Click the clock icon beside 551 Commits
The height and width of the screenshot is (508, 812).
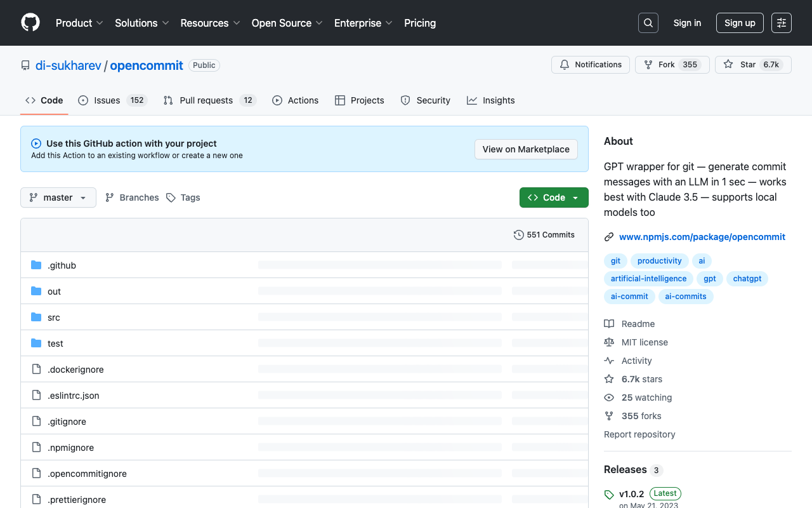click(x=519, y=235)
